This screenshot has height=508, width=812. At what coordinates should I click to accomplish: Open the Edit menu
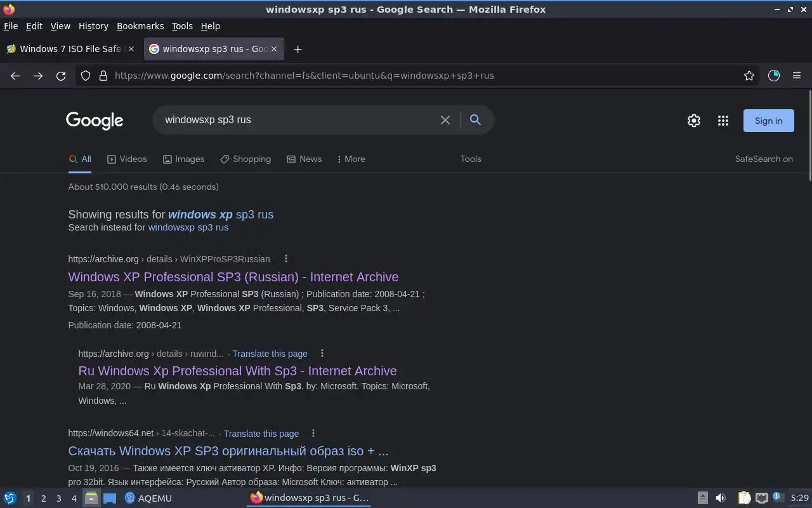click(x=34, y=26)
